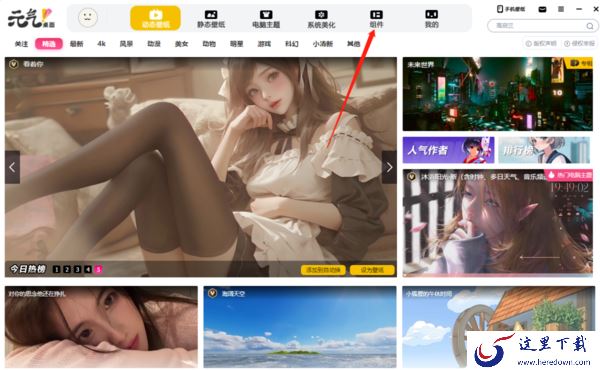Click the round face avatar icon

coord(88,18)
